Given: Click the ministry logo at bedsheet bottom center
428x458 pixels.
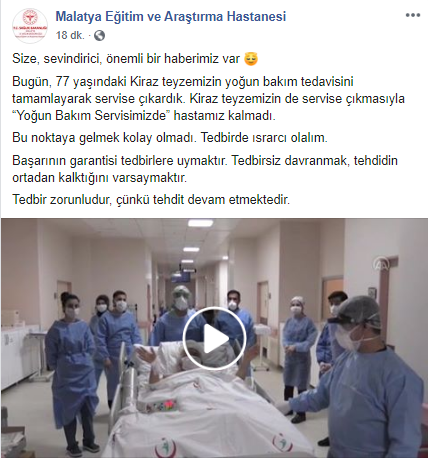Looking at the screenshot, I should 166,448.
